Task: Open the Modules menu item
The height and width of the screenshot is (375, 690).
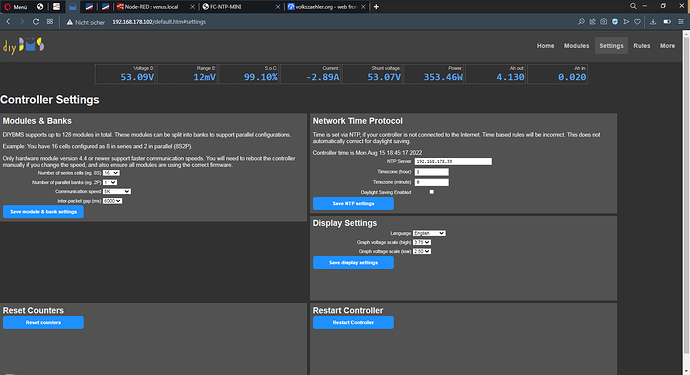Action: coord(576,46)
